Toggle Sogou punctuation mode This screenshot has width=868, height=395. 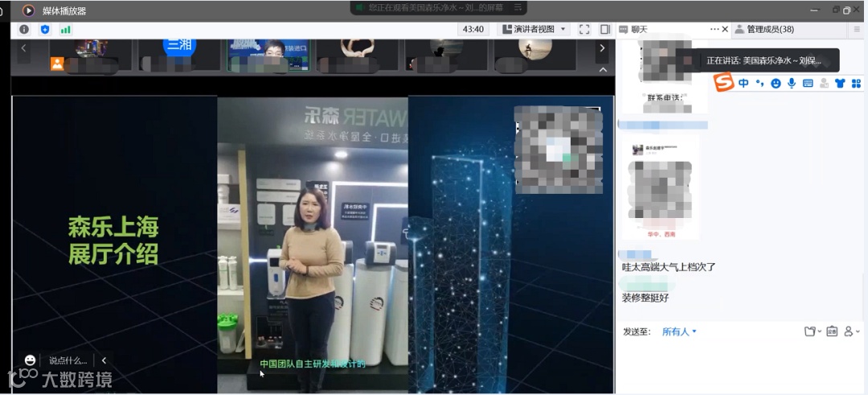tap(759, 83)
